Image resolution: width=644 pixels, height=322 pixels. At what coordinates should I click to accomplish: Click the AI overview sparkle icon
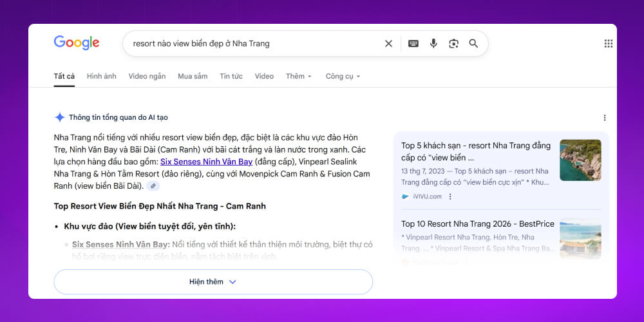pyautogui.click(x=59, y=117)
